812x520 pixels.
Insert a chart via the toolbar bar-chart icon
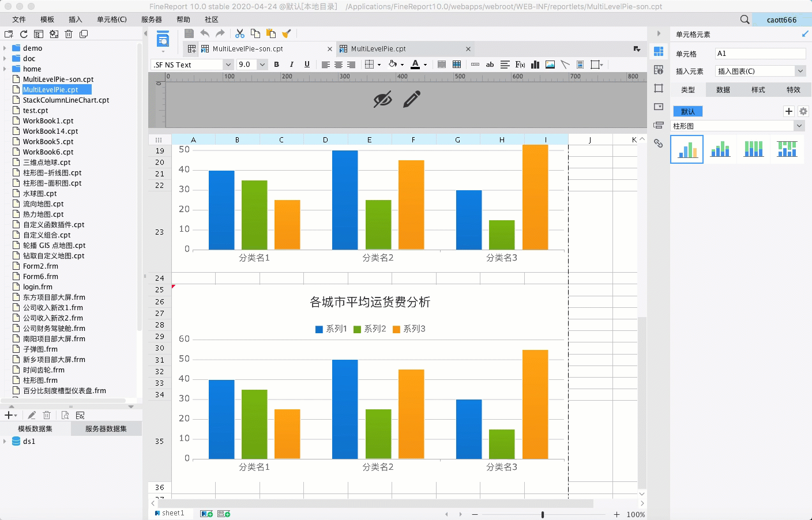click(535, 65)
